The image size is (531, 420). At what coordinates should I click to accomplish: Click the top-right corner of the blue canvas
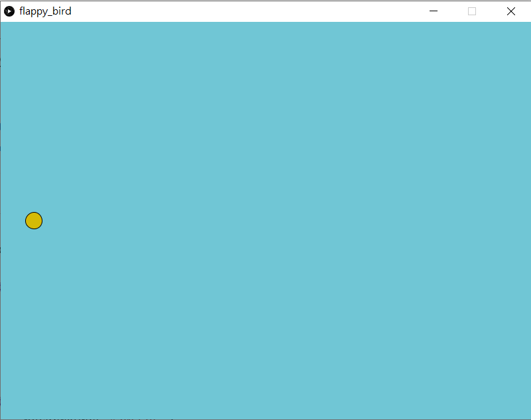[528, 25]
